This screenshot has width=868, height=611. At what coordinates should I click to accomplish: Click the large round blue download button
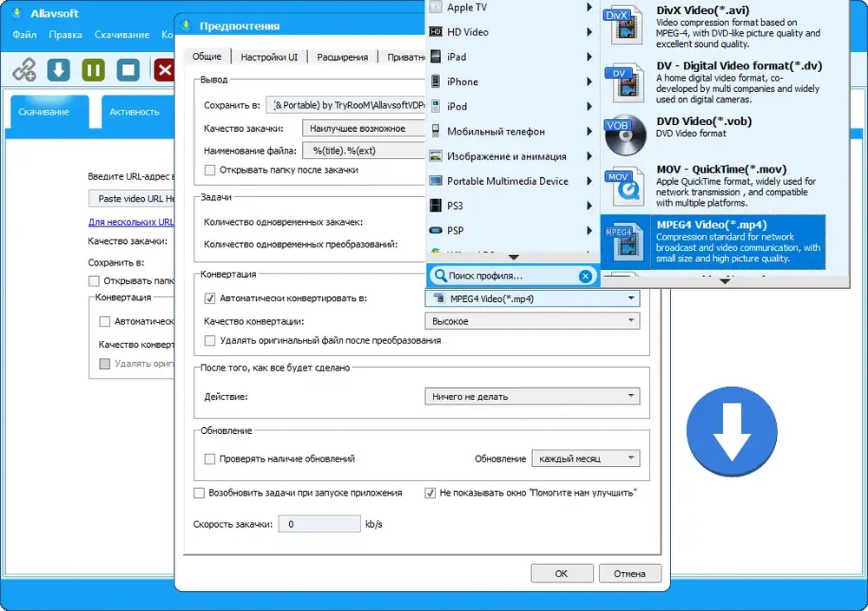coord(731,431)
